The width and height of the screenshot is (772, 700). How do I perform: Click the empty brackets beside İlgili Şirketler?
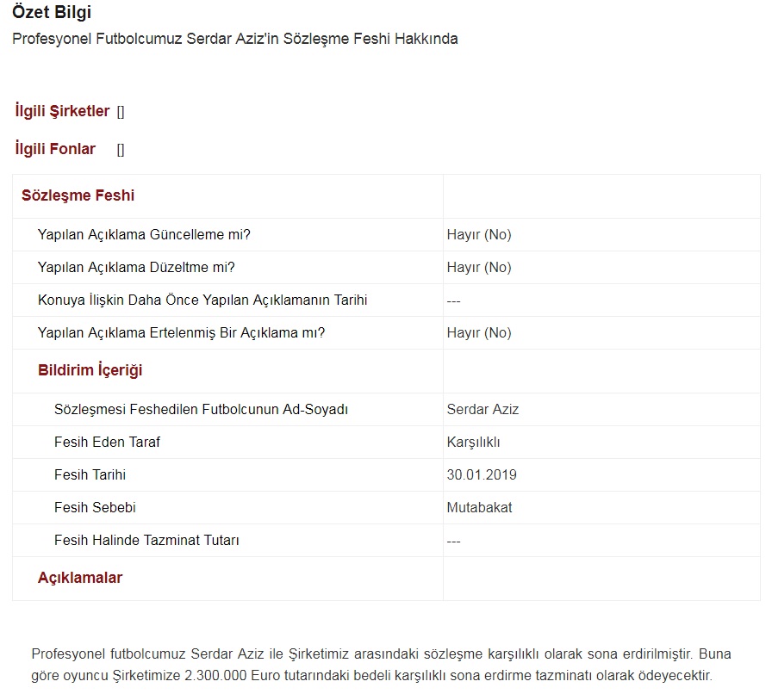[x=121, y=112]
